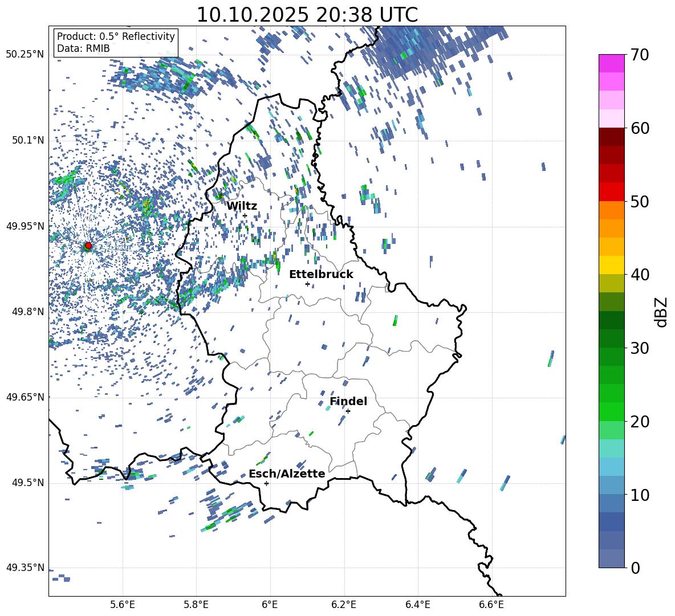
Task: Click the red radar station marker
Action: tap(88, 245)
